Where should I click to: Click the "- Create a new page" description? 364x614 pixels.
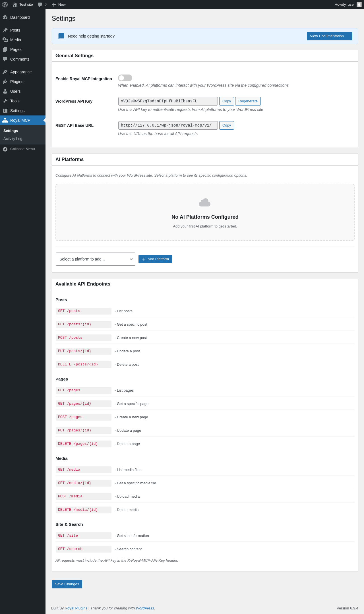point(131,417)
